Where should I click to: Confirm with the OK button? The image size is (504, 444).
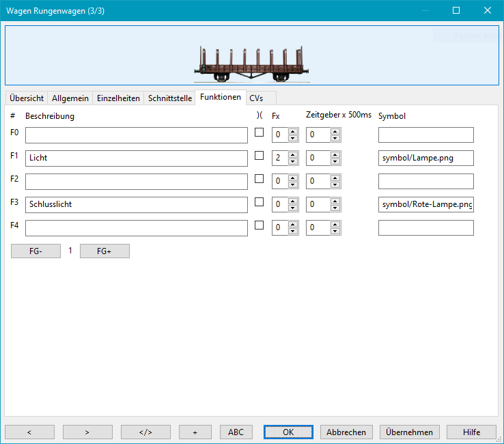tap(288, 432)
